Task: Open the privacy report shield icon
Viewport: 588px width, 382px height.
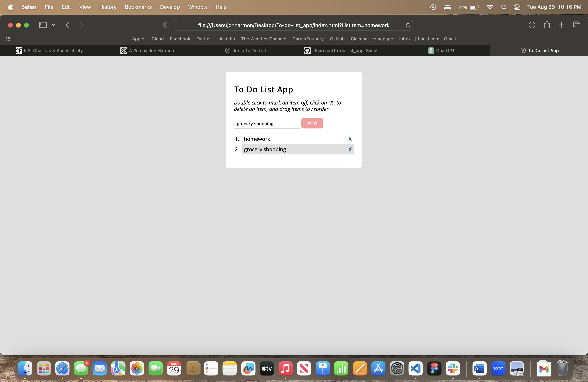Action: 166,25
